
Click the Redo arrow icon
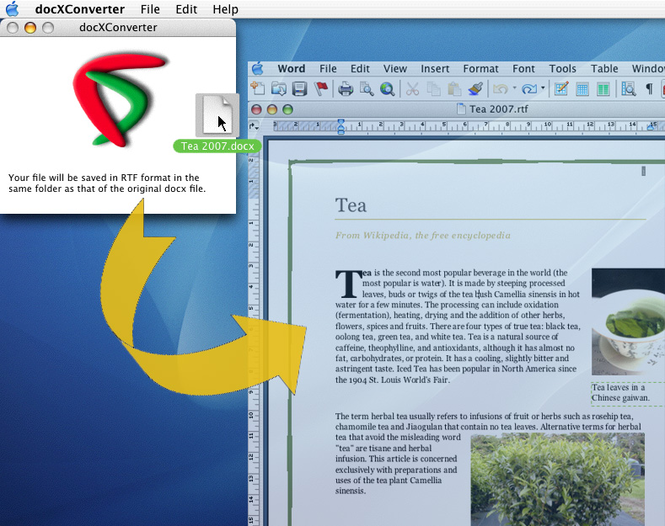(529, 89)
